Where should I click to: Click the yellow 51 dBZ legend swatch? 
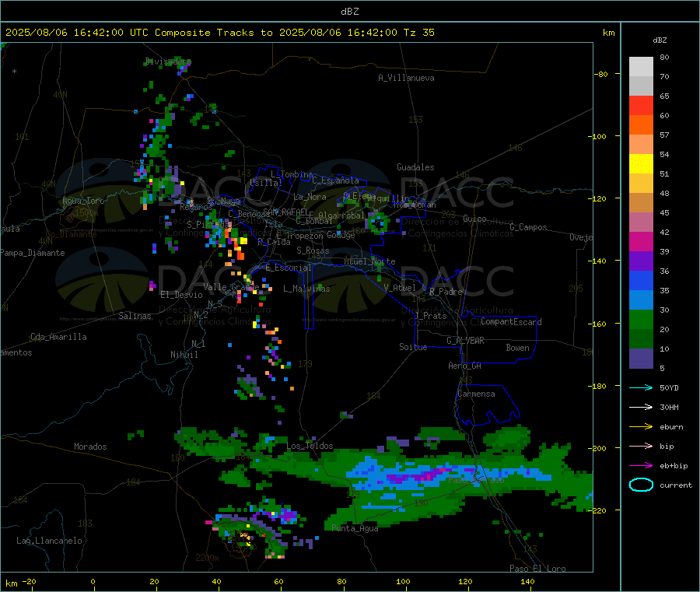point(641,164)
